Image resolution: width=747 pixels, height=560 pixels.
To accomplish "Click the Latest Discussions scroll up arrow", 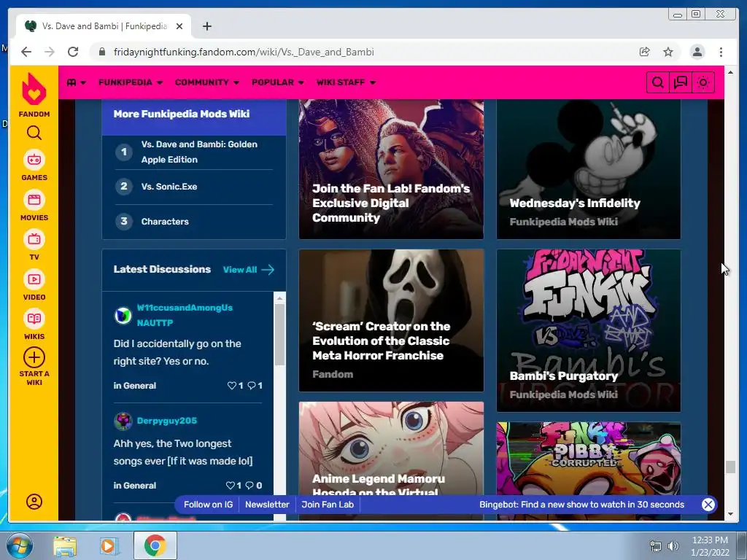I will click(x=279, y=298).
